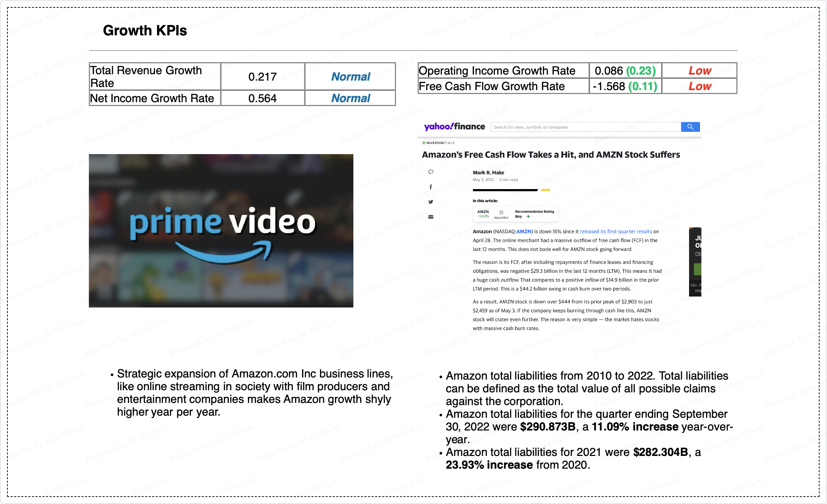
Task: Open the 'released its first-quarter results' link
Action: 616,232
